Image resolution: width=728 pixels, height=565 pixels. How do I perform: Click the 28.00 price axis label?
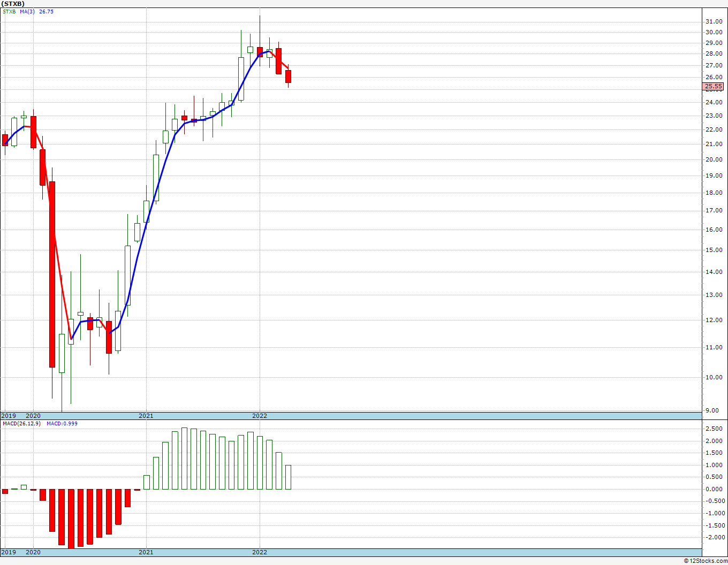714,54
